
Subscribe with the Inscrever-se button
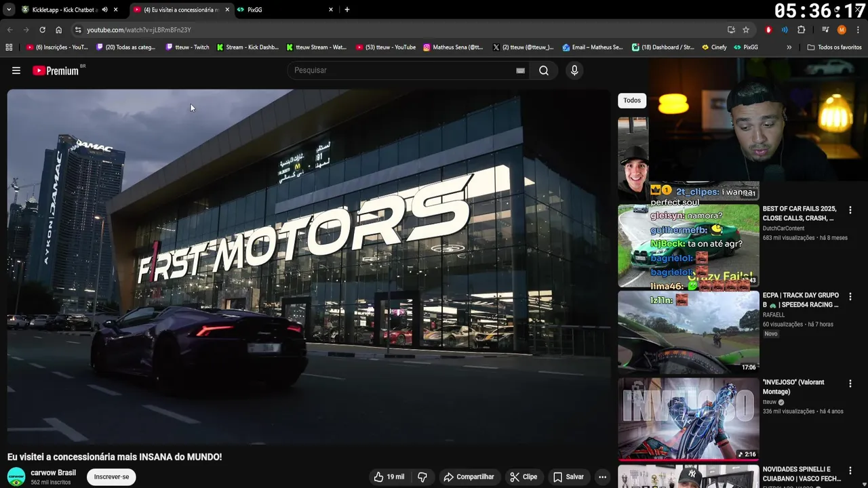click(111, 477)
